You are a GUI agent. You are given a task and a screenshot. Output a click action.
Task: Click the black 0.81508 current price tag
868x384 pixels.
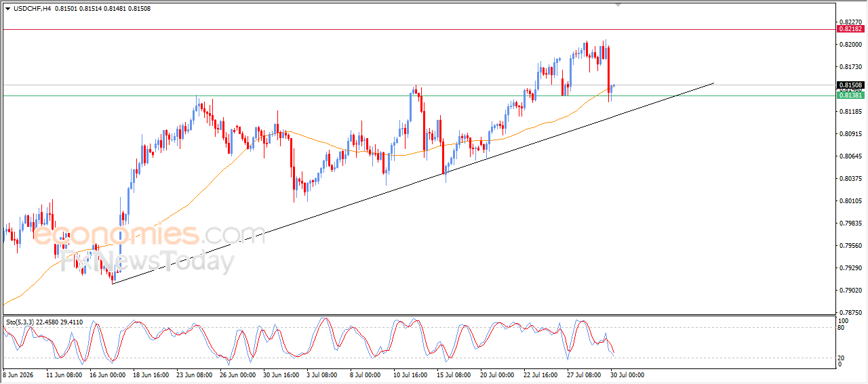[850, 85]
